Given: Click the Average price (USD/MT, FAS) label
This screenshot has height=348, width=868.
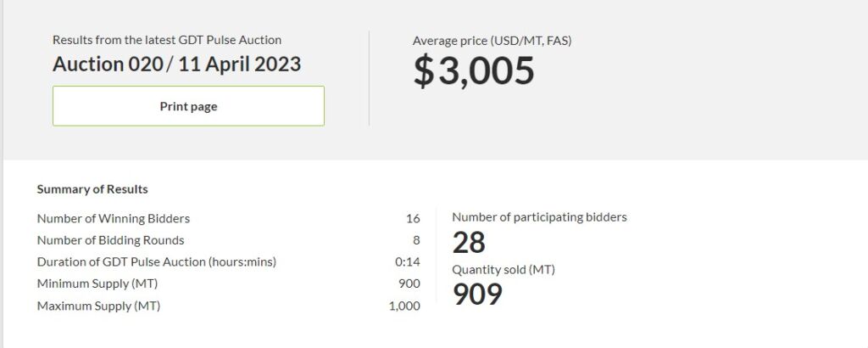Looking at the screenshot, I should point(492,40).
